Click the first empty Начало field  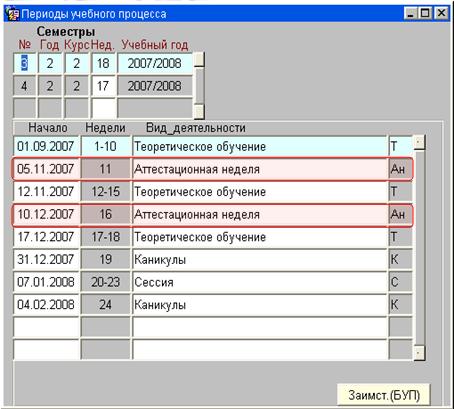click(46, 328)
